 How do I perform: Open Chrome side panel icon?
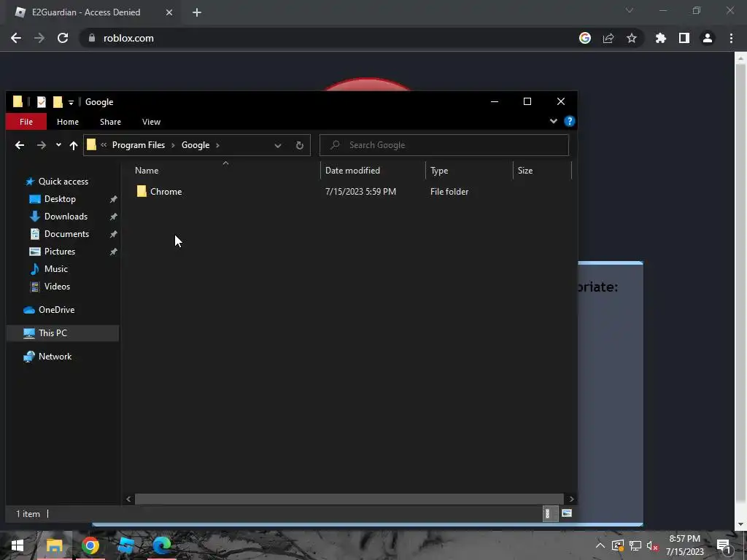(x=684, y=38)
